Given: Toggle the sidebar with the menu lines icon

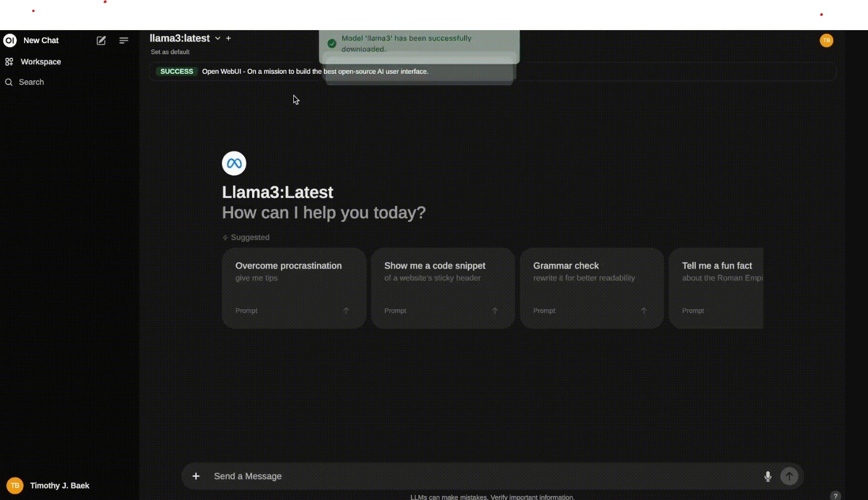Looking at the screenshot, I should [x=124, y=41].
